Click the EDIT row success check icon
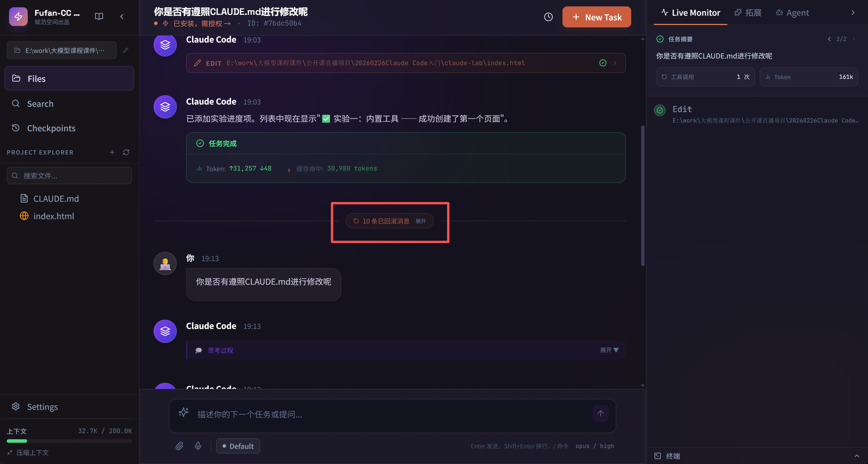 603,63
